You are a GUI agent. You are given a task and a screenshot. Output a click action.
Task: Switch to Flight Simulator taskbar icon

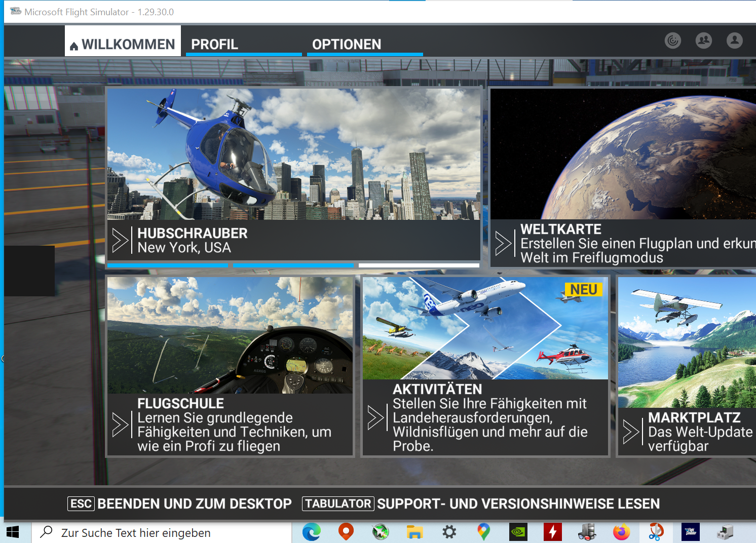(691, 532)
